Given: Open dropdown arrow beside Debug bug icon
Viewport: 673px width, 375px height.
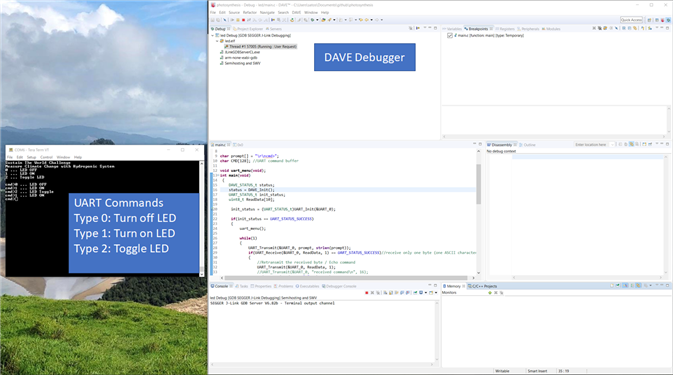Looking at the screenshot, I should pyautogui.click(x=317, y=20).
